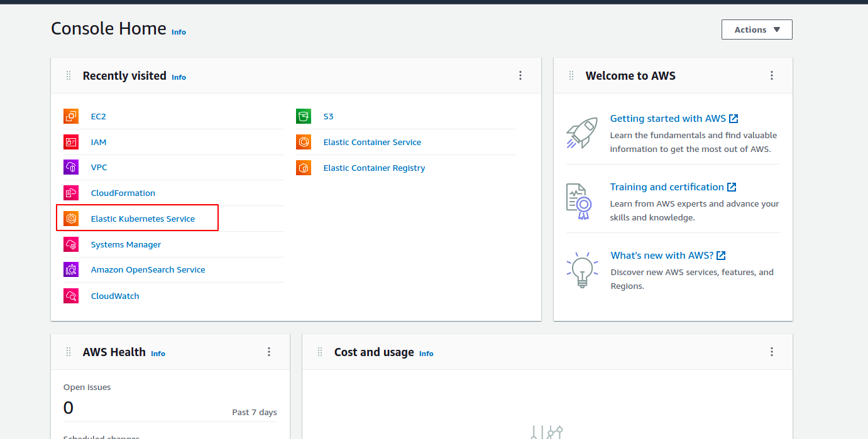Click the CloudWatch service icon
Viewport: 868px width, 439px height.
pos(71,296)
